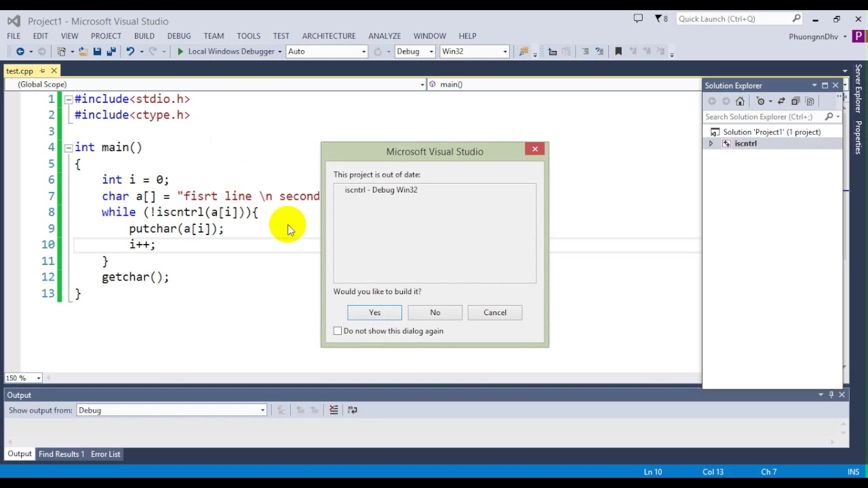Open the ARCHITECTURE menu
868x488 pixels.
pos(329,36)
